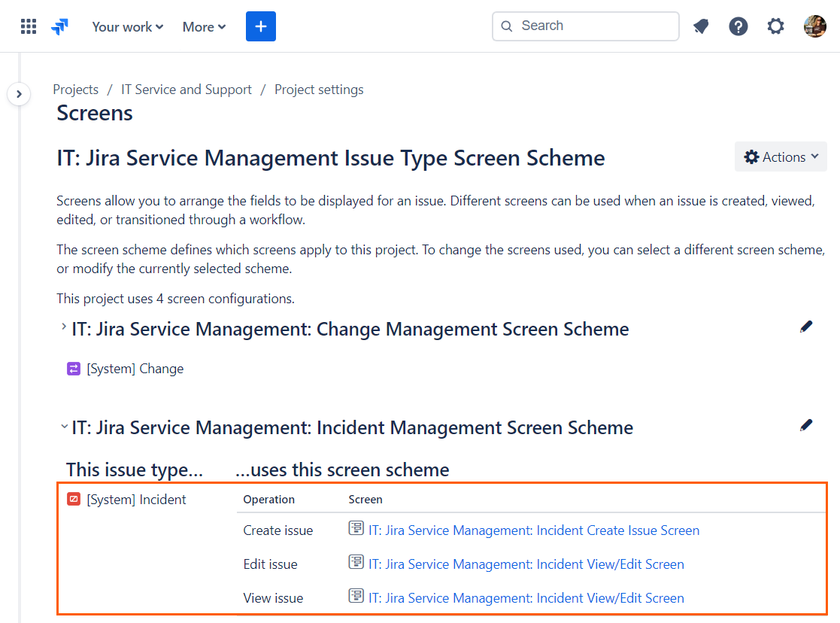This screenshot has height=623, width=840.
Task: Open the Actions dropdown
Action: 781,157
